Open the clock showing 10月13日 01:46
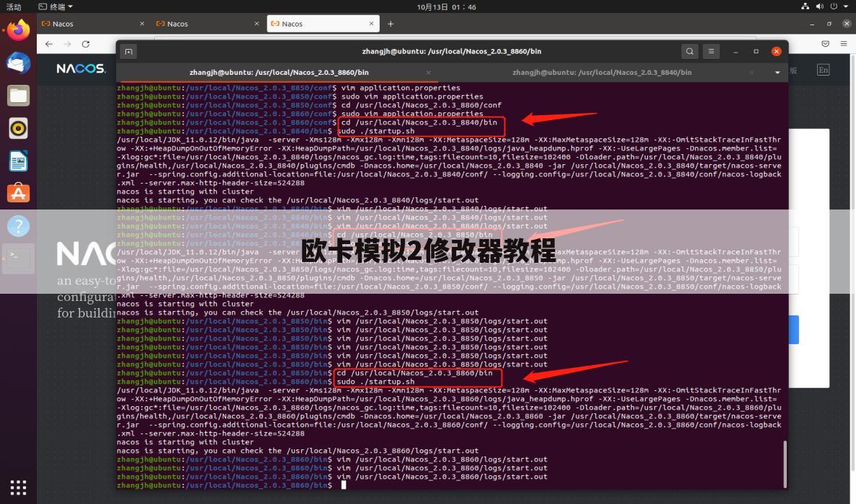The height and width of the screenshot is (504, 856). (x=446, y=6)
